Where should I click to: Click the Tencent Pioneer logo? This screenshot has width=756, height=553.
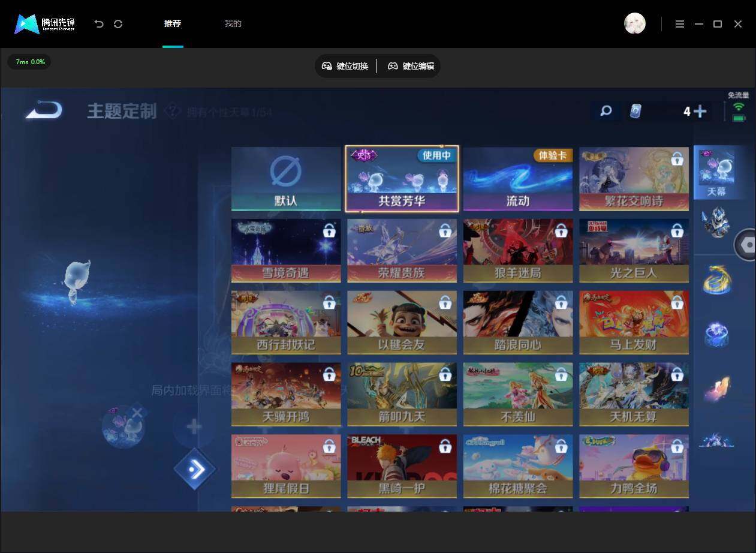point(45,24)
